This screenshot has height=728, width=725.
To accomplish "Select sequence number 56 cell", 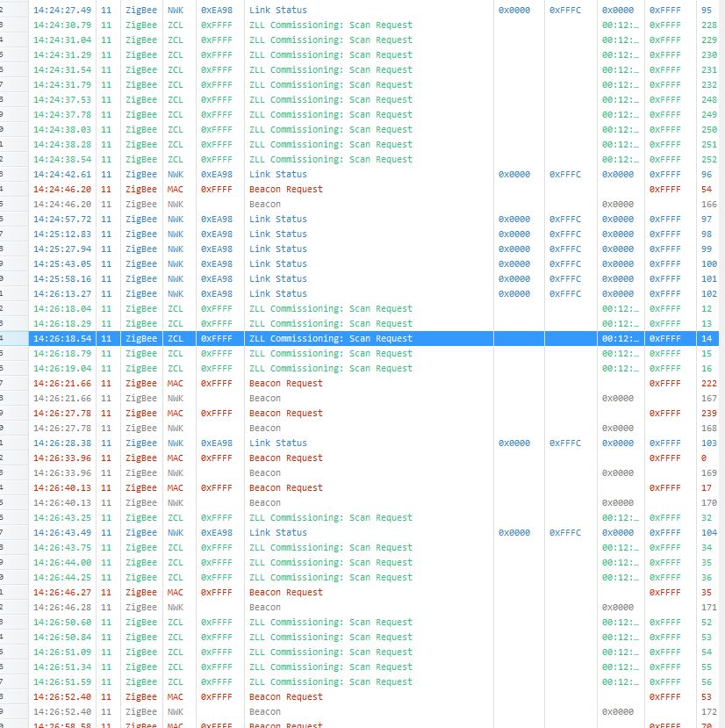I will pyautogui.click(x=708, y=681).
